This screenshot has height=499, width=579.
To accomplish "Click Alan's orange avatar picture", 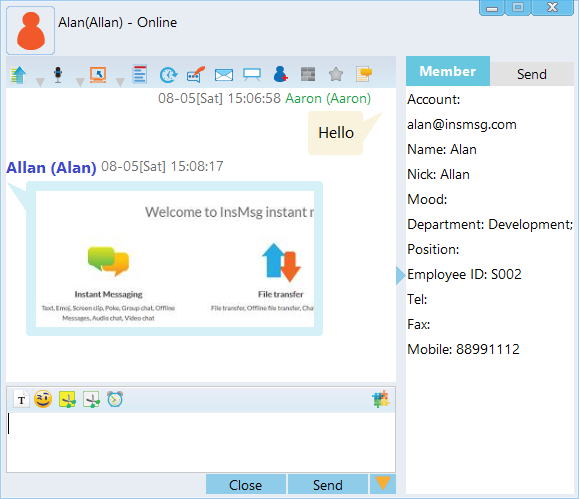I will pyautogui.click(x=31, y=31).
